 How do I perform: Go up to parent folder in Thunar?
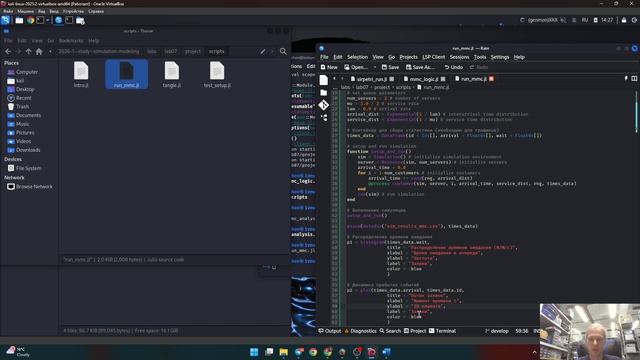coord(29,51)
